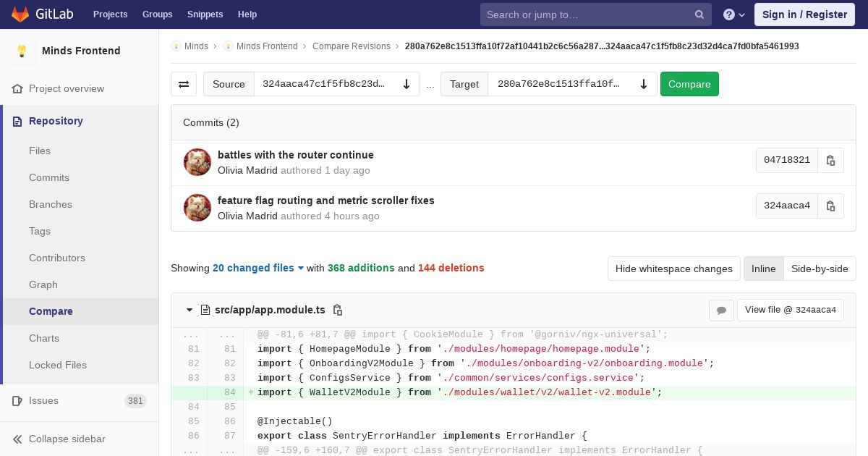Swap source and target revisions icon
Viewport: 868px width, 456px height.
(x=184, y=84)
